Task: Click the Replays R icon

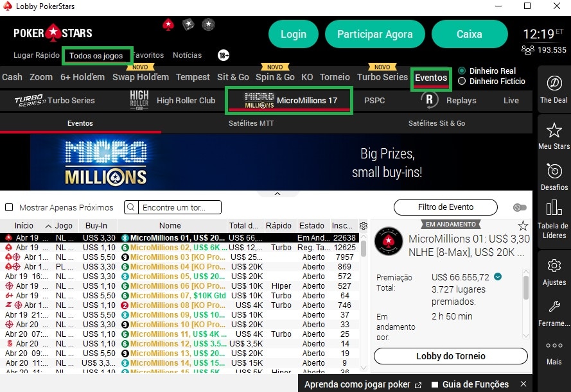Action: point(429,100)
